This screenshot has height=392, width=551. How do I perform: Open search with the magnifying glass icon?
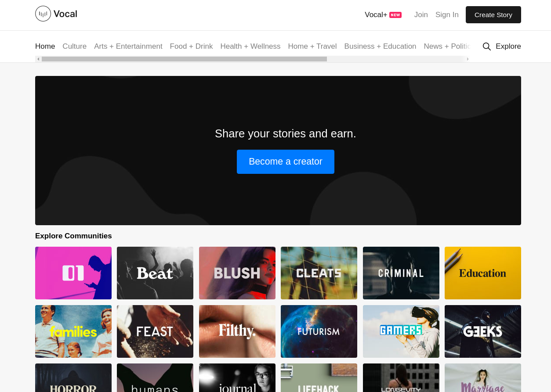pos(486,47)
